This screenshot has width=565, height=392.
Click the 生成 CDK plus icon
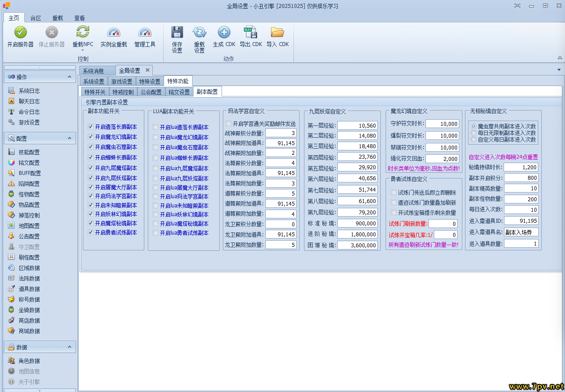coord(224,32)
